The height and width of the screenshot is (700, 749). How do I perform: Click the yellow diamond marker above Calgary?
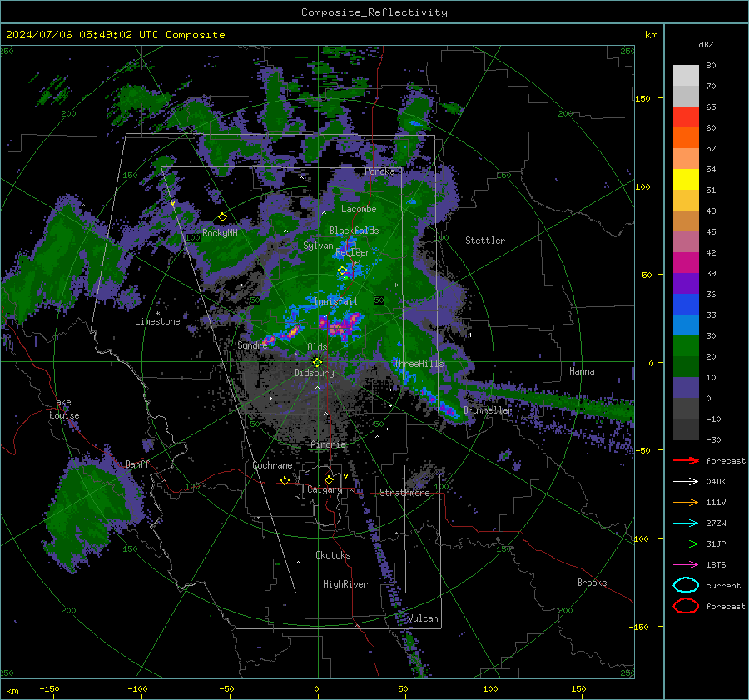[329, 479]
